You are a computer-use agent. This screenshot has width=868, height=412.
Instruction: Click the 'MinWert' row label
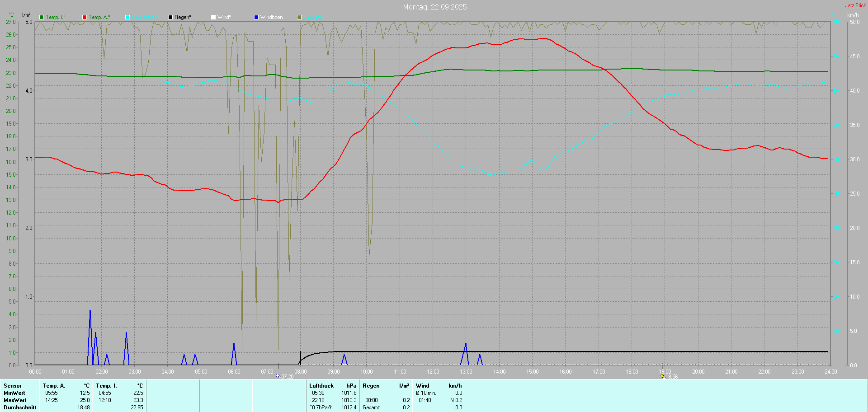pos(14,393)
